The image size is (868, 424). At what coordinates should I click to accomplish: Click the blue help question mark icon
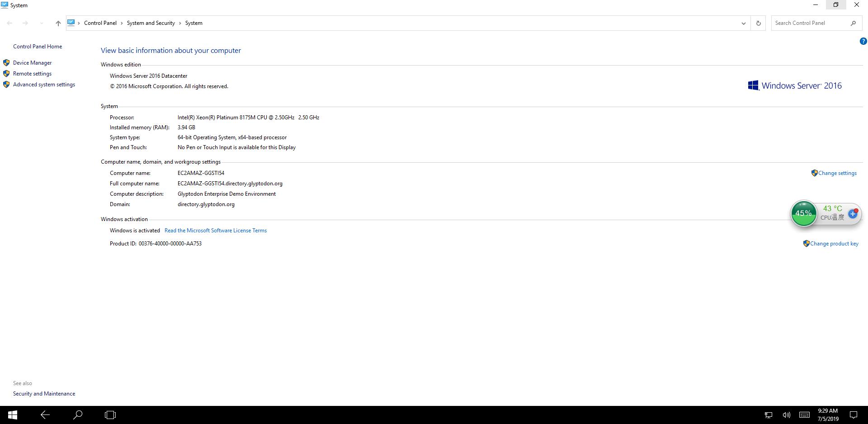coord(863,41)
